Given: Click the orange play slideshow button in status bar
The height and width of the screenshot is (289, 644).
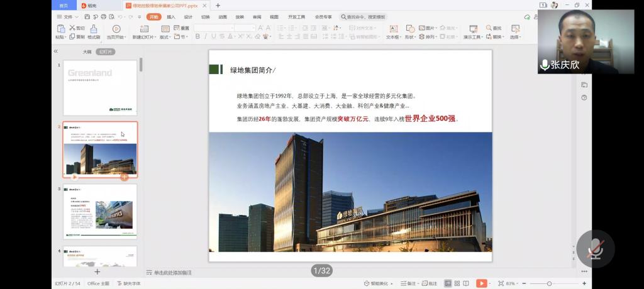Looking at the screenshot, I should click(x=481, y=283).
